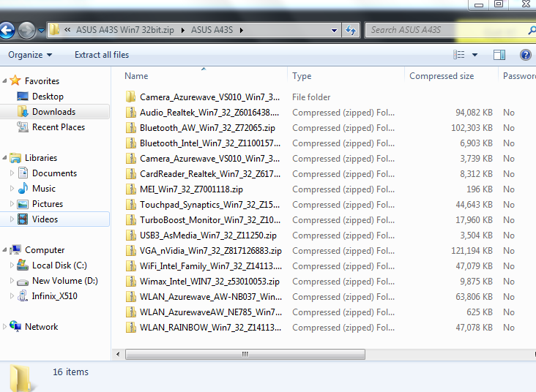Select Network in navigation pane

[x=41, y=327]
